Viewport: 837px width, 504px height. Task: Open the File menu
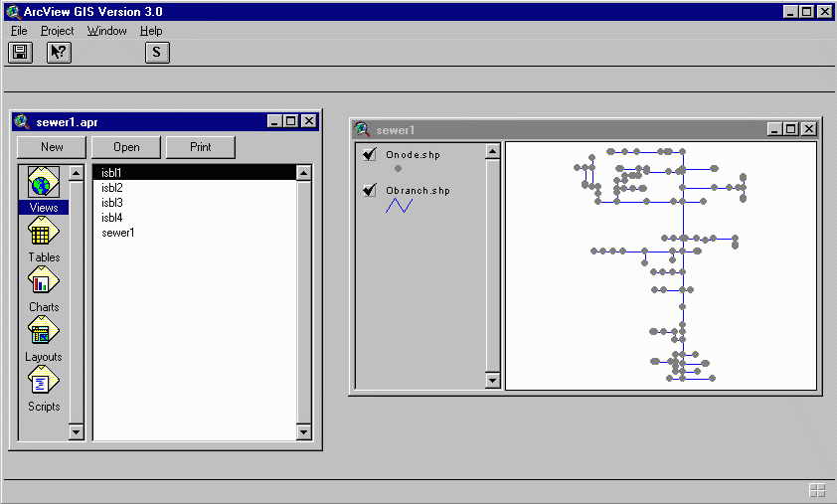pyautogui.click(x=19, y=31)
